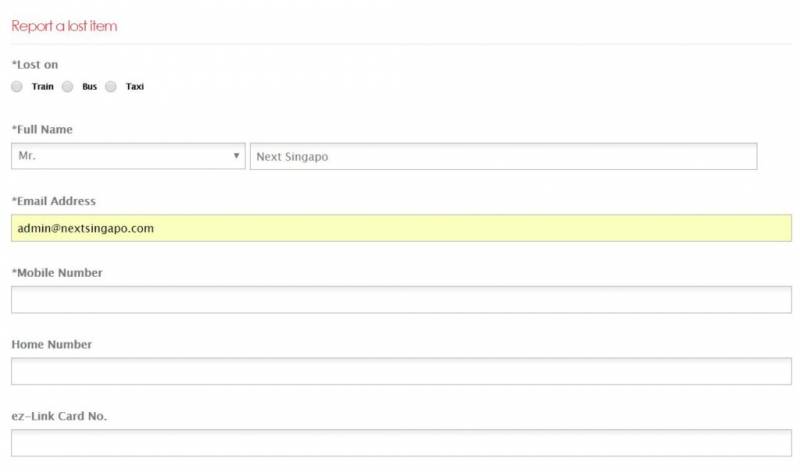Open the Mr. title dropdown

click(127, 157)
